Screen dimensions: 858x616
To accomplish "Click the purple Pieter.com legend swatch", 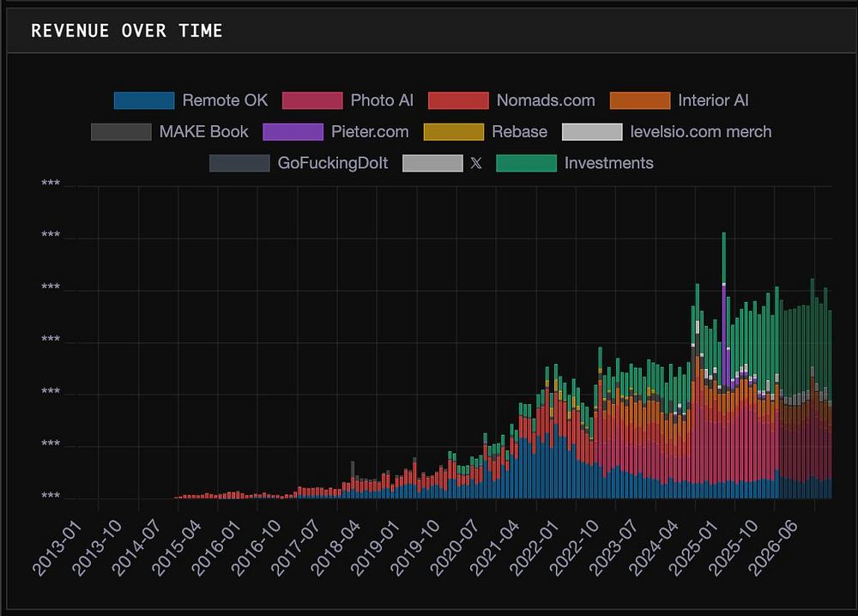I will click(x=293, y=132).
